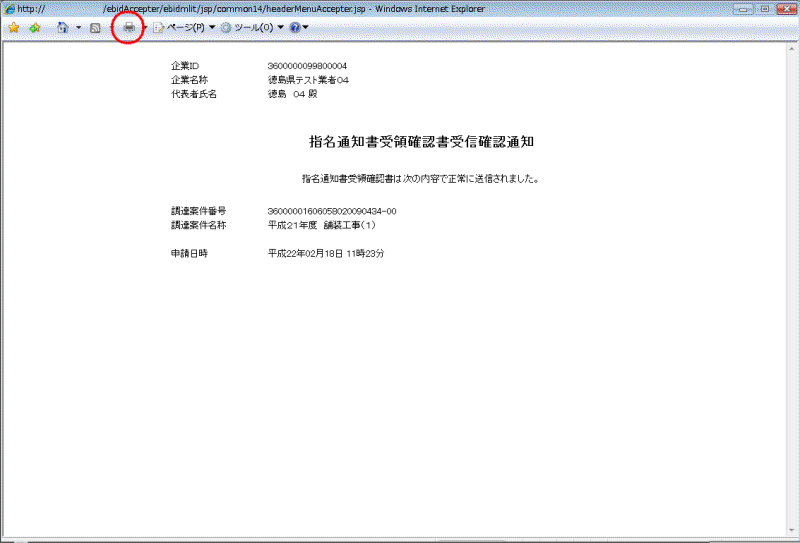Click the Internet Explorer icon in title bar

point(10,9)
